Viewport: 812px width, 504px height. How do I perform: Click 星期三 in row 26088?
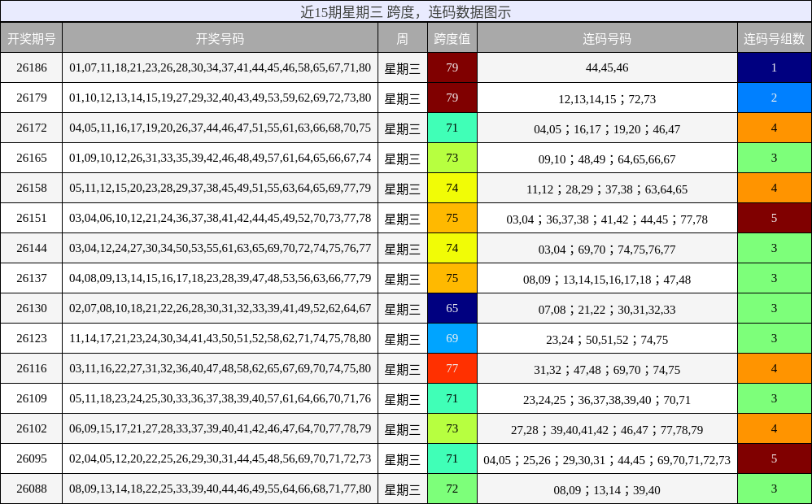(x=403, y=489)
